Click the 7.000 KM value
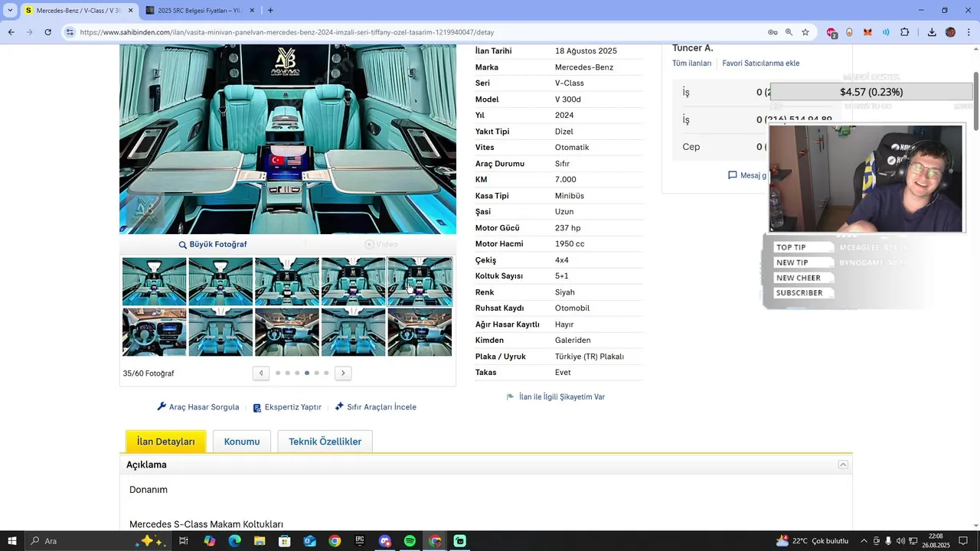 (566, 180)
